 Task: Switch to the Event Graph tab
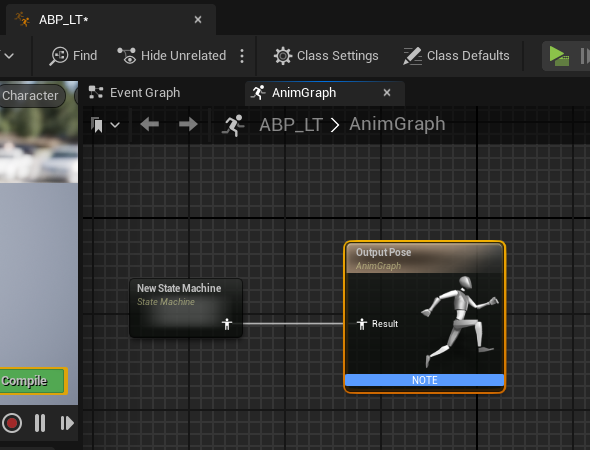[134, 93]
